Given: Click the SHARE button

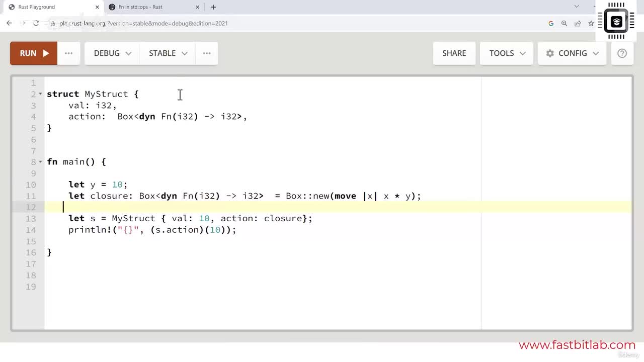Looking at the screenshot, I should coord(454,53).
